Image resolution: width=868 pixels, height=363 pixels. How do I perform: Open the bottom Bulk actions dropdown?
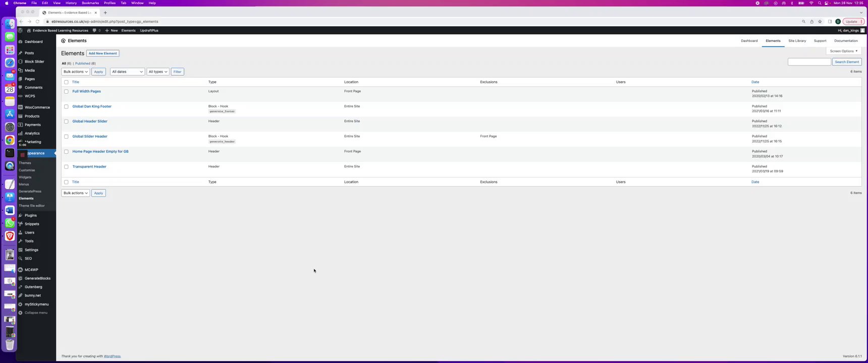(x=75, y=193)
